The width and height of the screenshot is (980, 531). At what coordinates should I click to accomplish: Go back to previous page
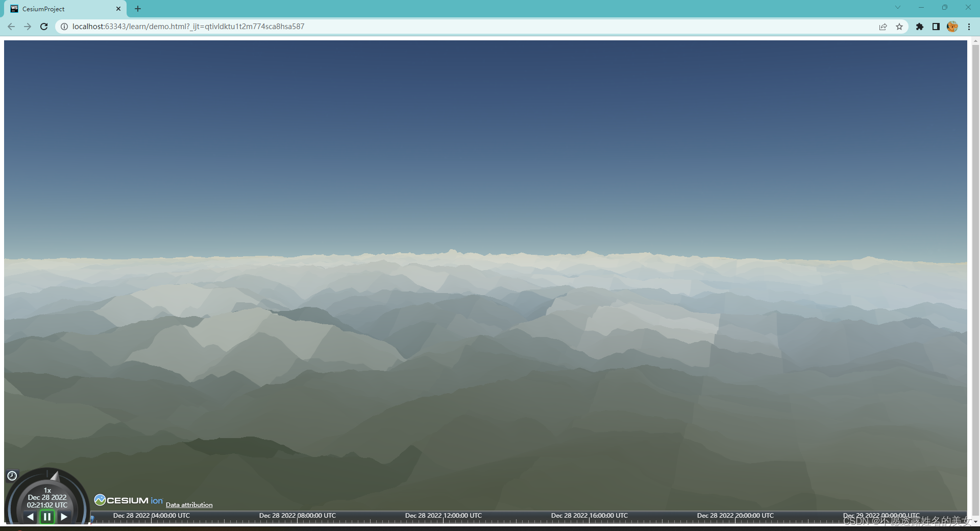pyautogui.click(x=11, y=27)
